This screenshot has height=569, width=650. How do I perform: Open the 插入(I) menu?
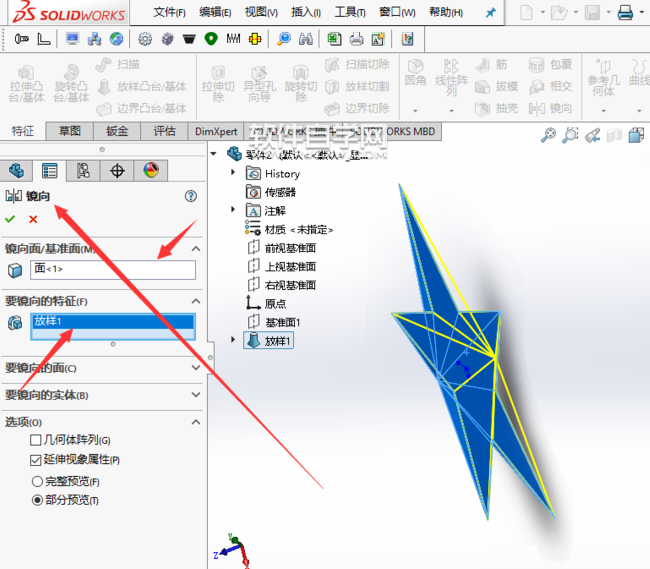click(306, 12)
